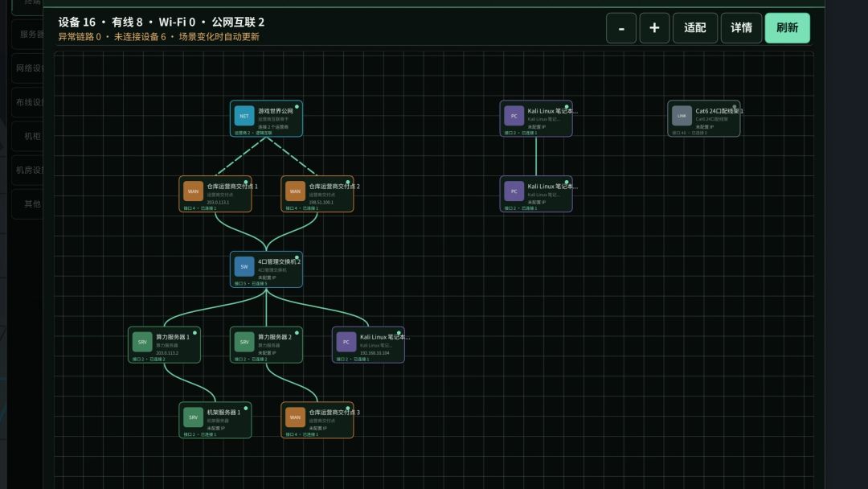Click the 仓库运营商交付点 3 title

coord(334,413)
